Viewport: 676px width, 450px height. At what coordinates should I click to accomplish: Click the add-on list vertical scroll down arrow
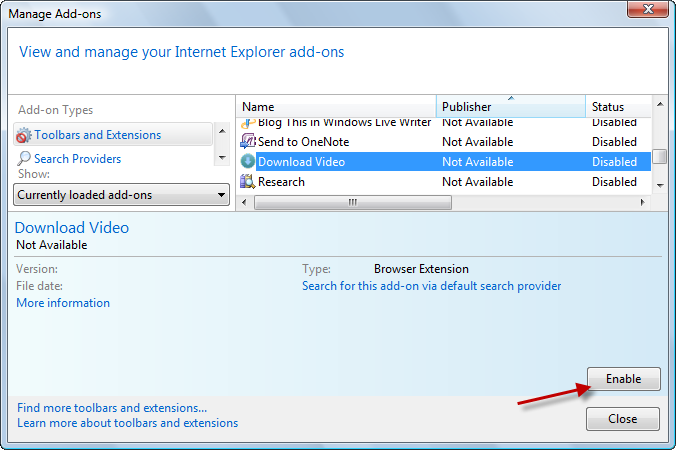pos(660,185)
